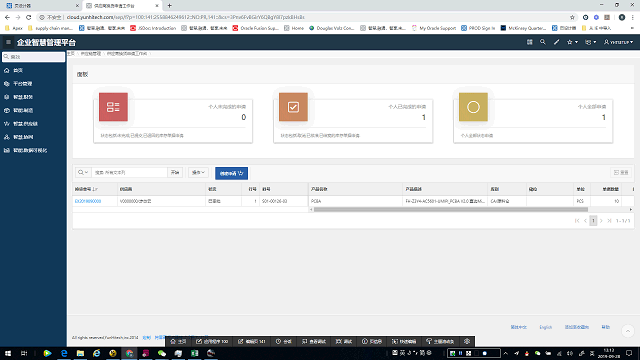This screenshot has width=640, height=360.
Task: Open Session in the developer toolbar
Action: coord(283,341)
